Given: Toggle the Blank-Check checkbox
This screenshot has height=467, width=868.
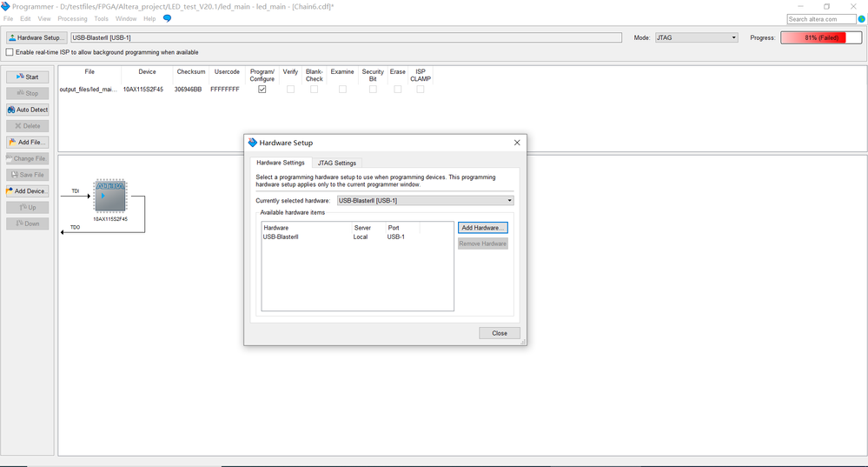Looking at the screenshot, I should click(314, 90).
